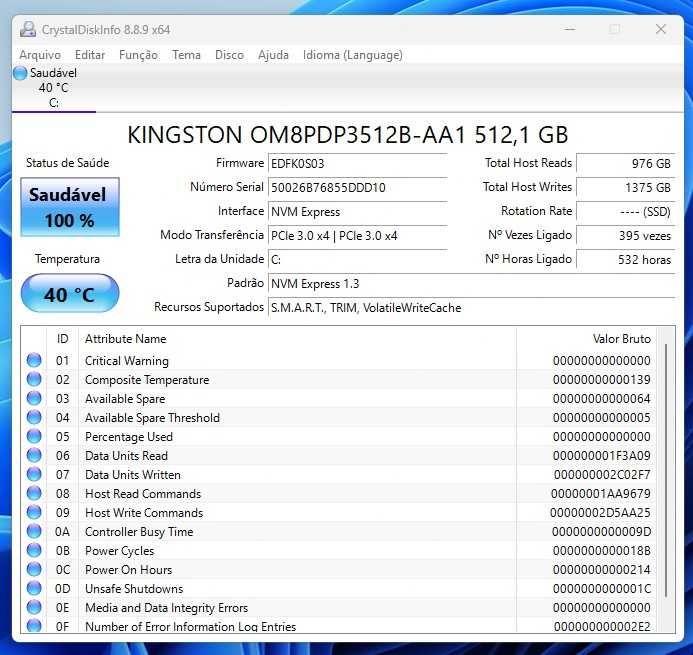The width and height of the screenshot is (693, 655).
Task: Click the CrystalDiskInfo app icon in the title bar
Action: [x=28, y=30]
